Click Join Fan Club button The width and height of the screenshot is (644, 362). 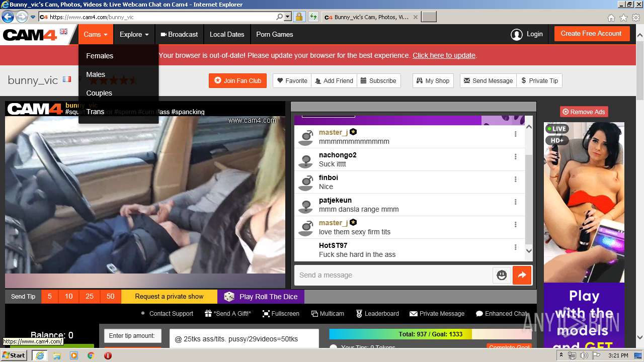237,80
